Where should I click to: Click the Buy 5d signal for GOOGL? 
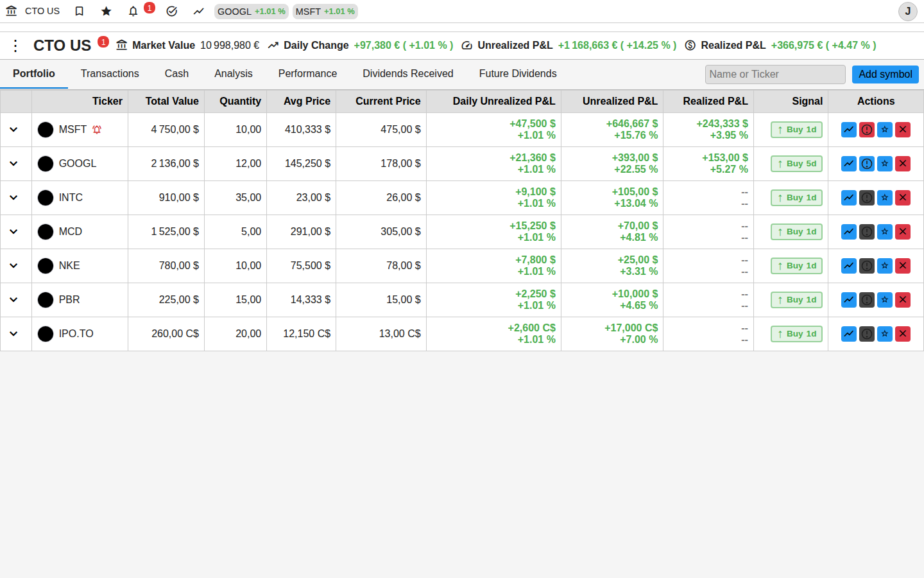tap(796, 164)
